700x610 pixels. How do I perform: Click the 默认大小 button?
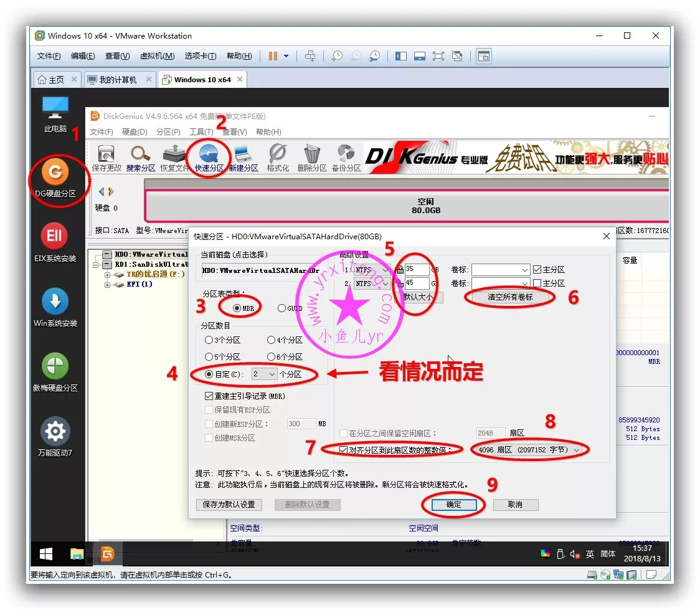click(x=419, y=297)
